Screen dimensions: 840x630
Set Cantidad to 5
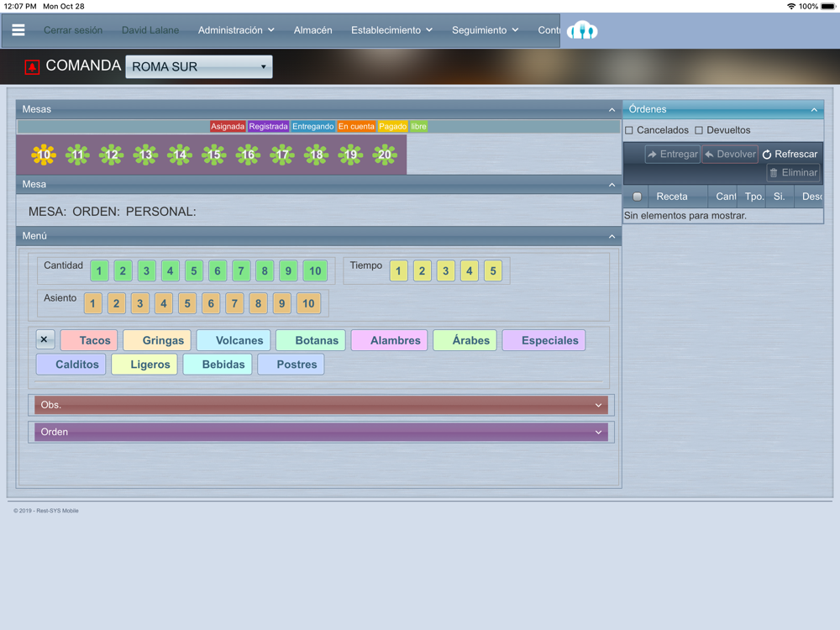(194, 271)
